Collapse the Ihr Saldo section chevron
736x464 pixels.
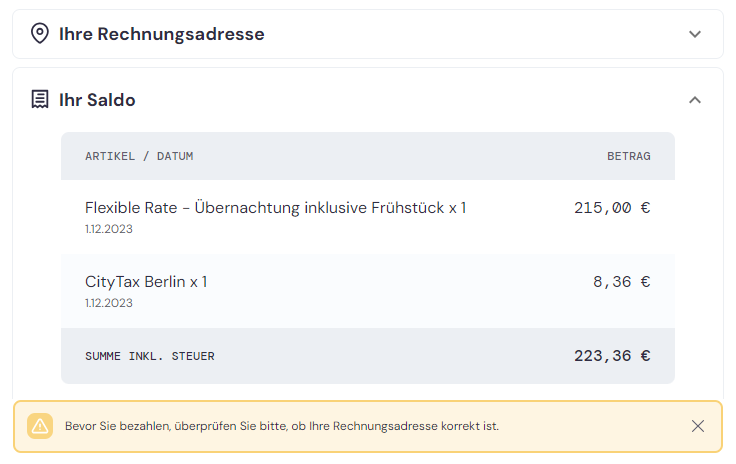(695, 100)
